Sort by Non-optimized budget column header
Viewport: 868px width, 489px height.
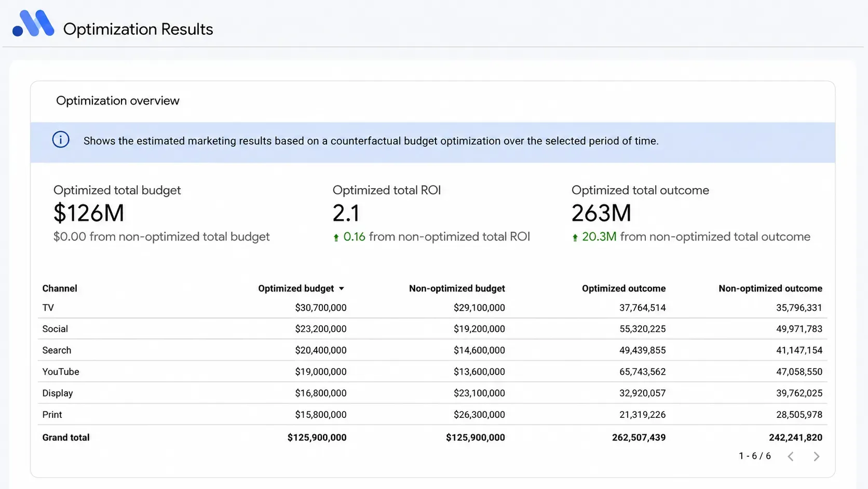tap(457, 288)
